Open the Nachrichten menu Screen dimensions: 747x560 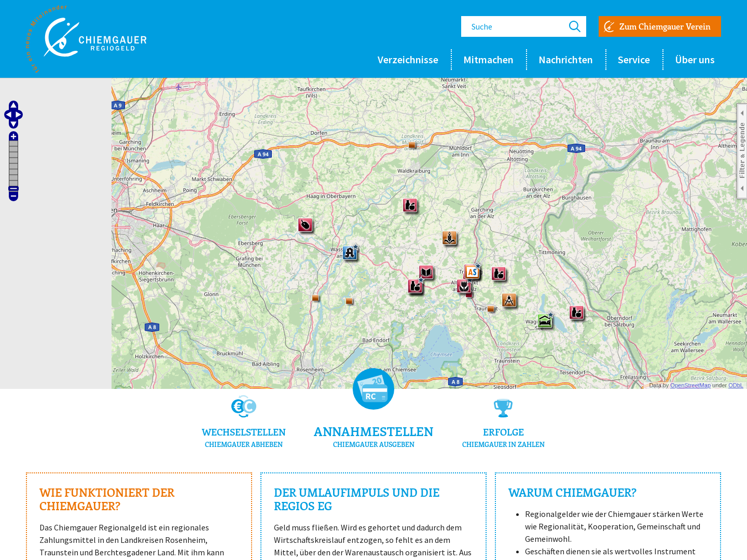click(565, 60)
